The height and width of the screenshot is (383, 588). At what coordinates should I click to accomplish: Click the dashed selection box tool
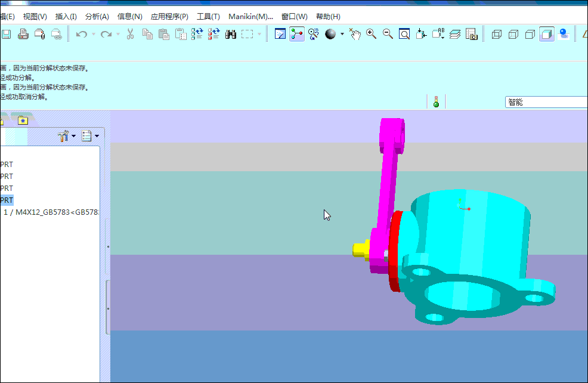point(247,35)
